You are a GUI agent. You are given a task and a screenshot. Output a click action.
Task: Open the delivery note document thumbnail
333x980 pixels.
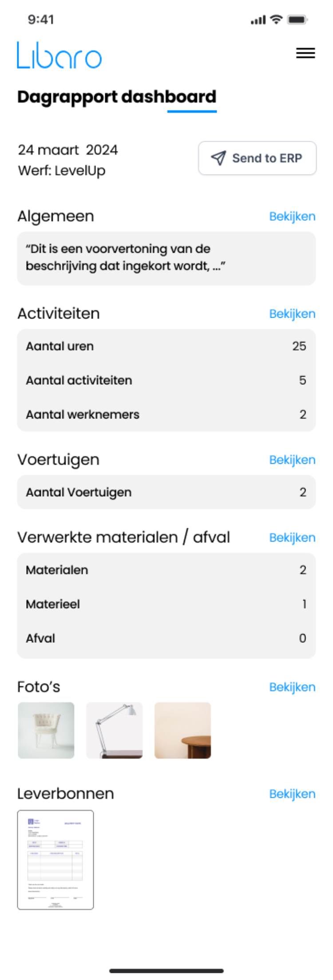pyautogui.click(x=55, y=860)
